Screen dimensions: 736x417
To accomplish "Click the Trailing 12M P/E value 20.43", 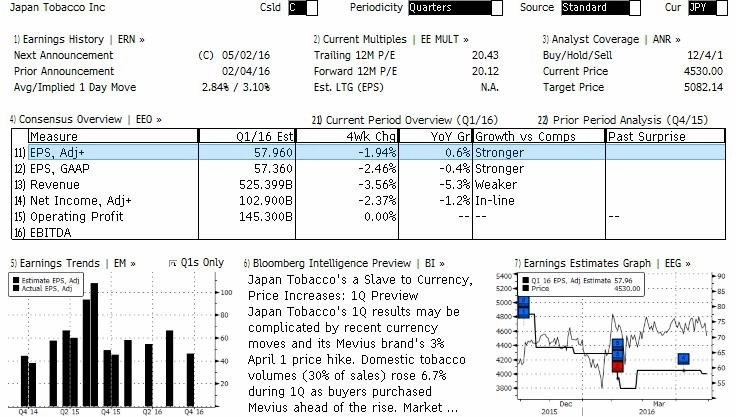I will 485,55.
